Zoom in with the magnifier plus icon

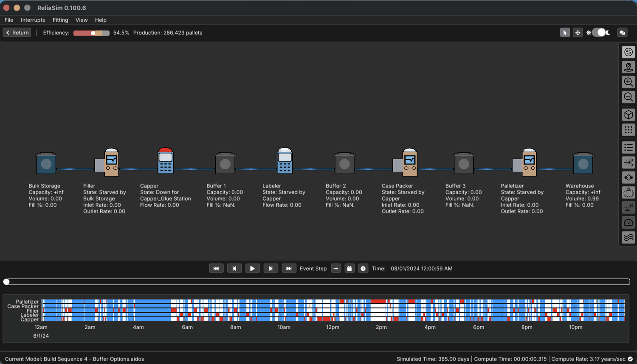[x=629, y=82]
